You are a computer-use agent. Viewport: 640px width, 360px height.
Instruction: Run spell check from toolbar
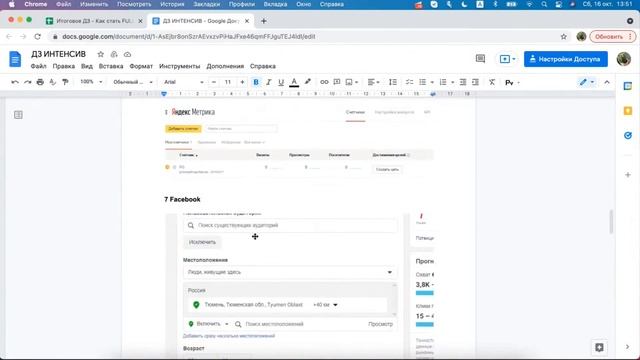coord(53,82)
